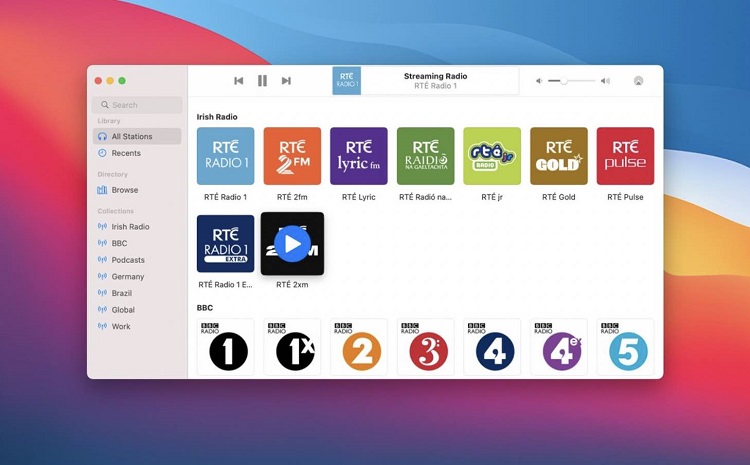Screen dimensions: 750x465
Task: Open the Podcasts collection
Action: (x=128, y=260)
